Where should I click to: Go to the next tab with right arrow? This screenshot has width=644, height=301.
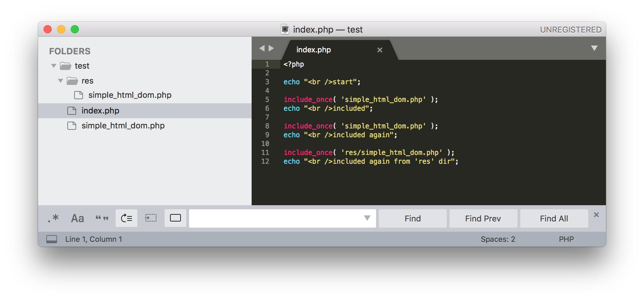pyautogui.click(x=271, y=48)
